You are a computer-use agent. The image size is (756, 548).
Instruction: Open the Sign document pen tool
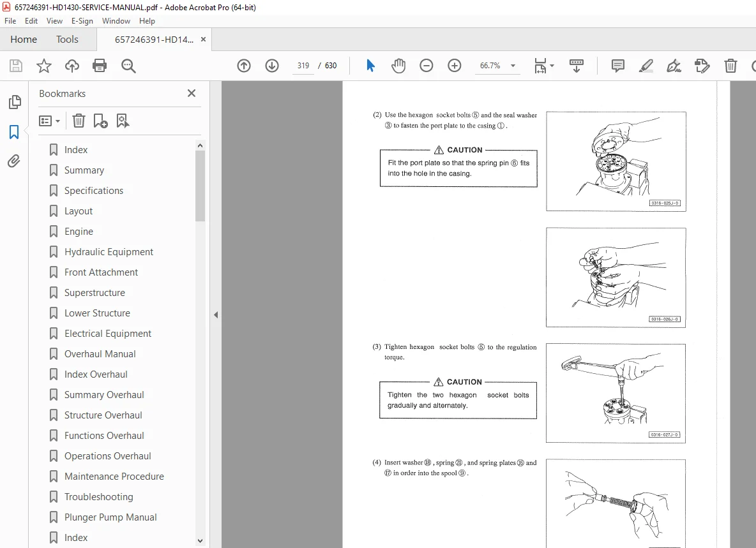pos(674,66)
